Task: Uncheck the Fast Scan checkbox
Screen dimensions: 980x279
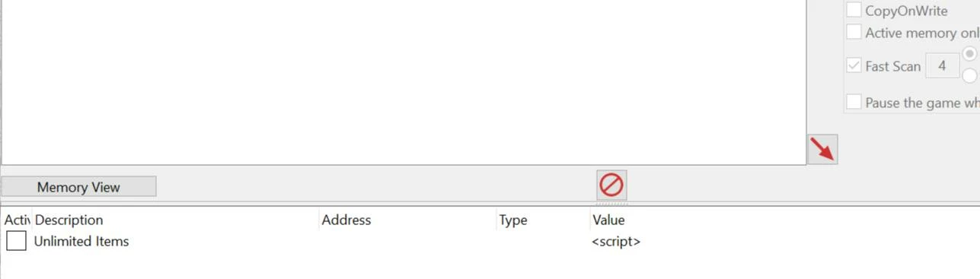Action: pyautogui.click(x=854, y=65)
